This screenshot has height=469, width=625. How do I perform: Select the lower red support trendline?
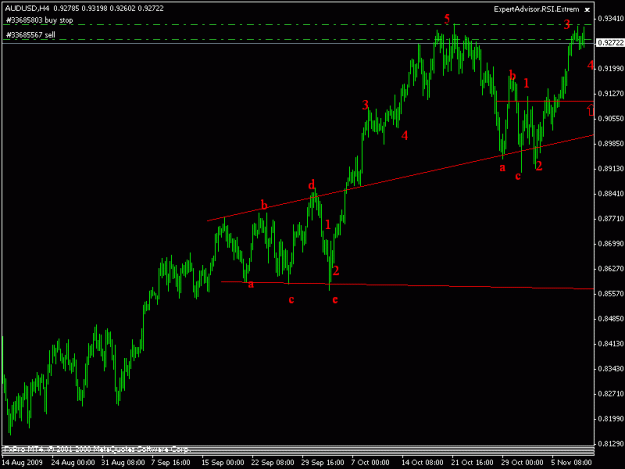coord(407,285)
